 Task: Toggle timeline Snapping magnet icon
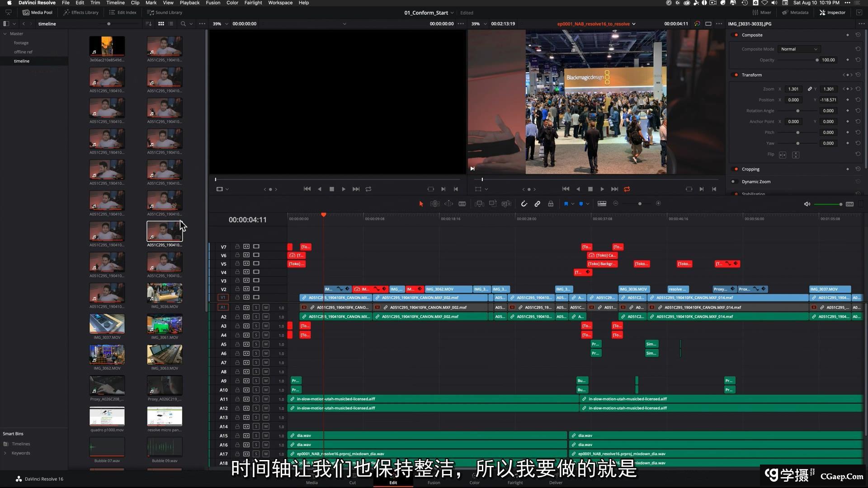click(524, 204)
